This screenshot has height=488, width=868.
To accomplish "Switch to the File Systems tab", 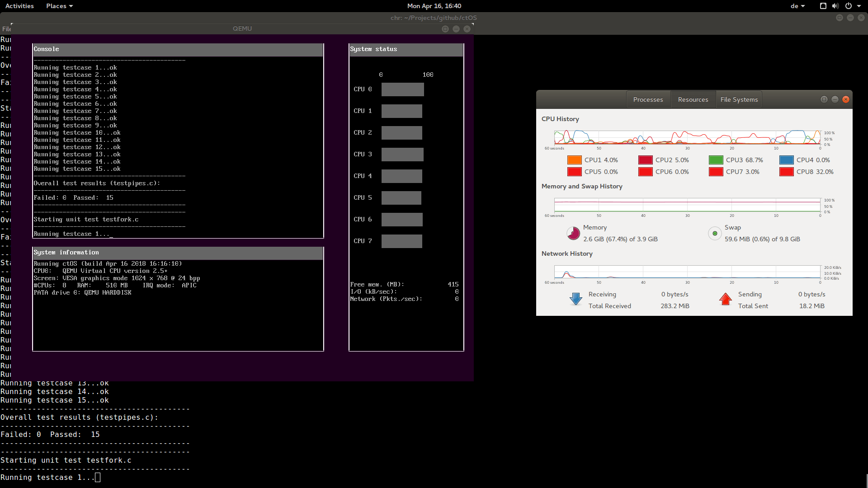I will (739, 99).
